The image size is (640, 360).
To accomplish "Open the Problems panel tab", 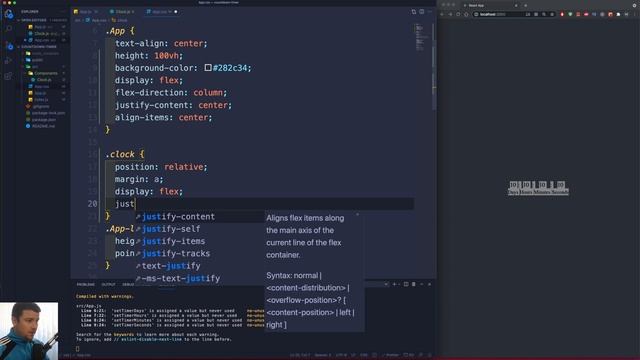I will [x=85, y=284].
